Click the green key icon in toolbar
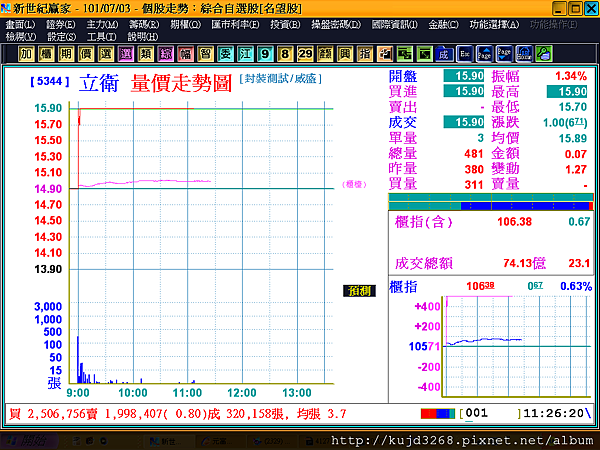 point(544,54)
